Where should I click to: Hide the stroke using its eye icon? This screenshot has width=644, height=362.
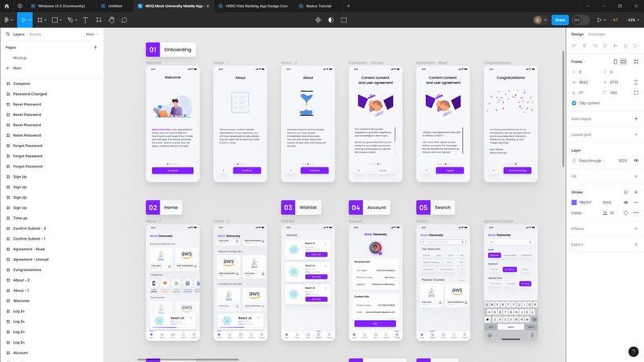[x=625, y=203]
